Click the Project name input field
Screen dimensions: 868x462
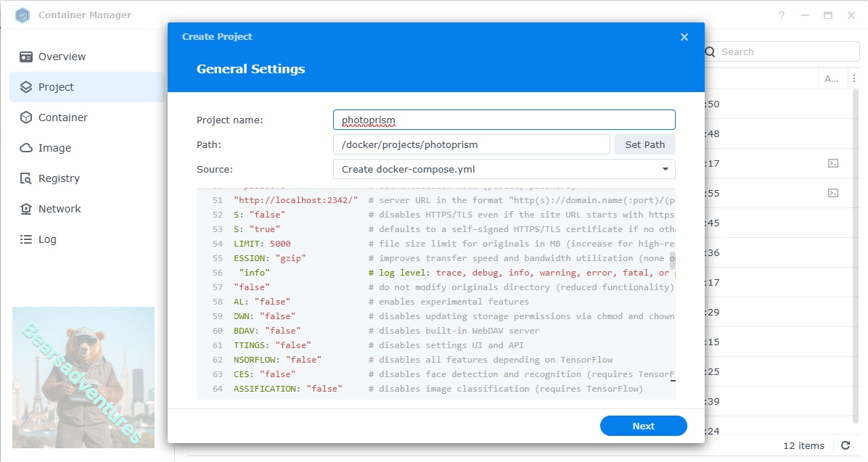tap(504, 120)
